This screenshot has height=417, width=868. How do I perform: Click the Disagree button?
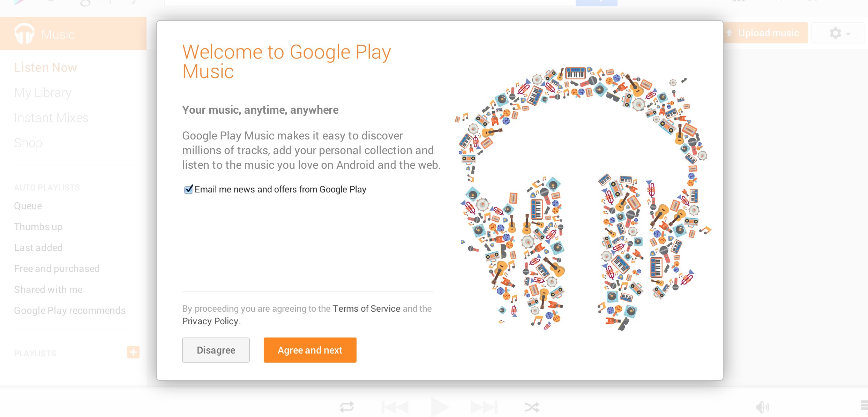[216, 350]
